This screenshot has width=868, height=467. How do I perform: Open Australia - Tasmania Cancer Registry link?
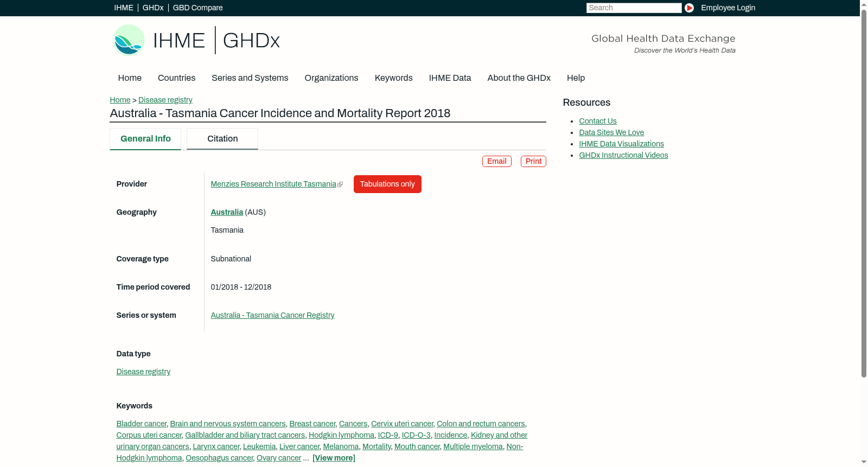point(272,315)
